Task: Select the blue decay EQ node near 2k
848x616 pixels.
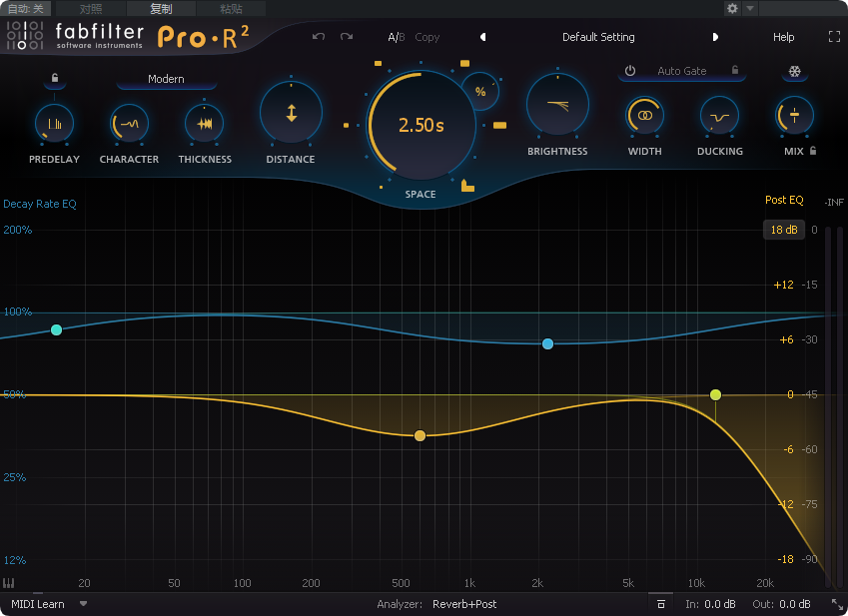Action: [x=547, y=343]
